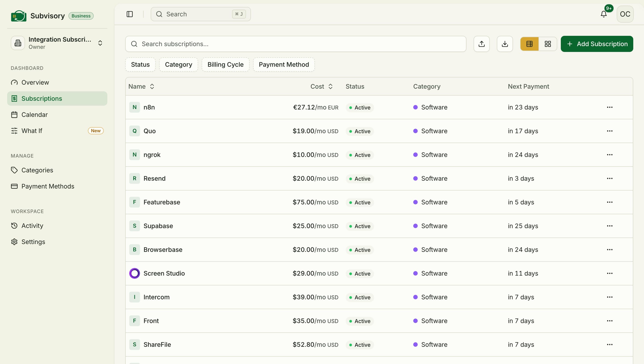Click the Featurebase subscription name
The width and height of the screenshot is (644, 364).
162,202
